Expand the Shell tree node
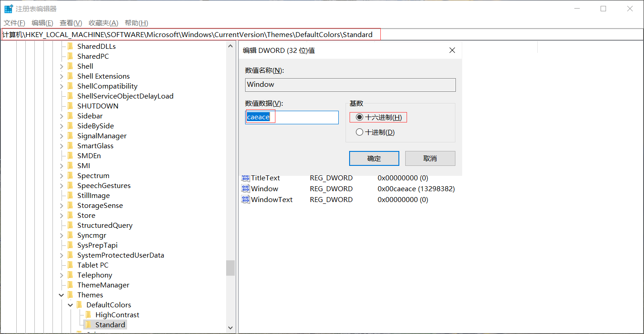The height and width of the screenshot is (334, 644). point(62,66)
